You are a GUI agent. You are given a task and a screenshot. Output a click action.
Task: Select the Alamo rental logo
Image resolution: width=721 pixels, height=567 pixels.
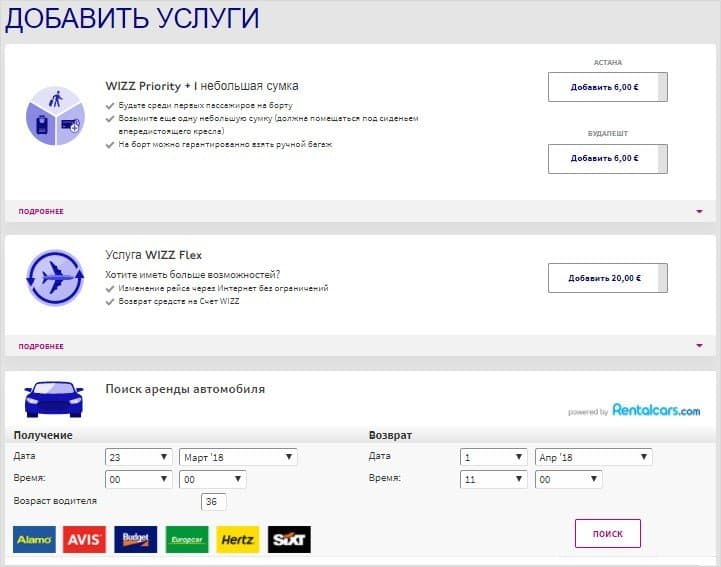[34, 539]
